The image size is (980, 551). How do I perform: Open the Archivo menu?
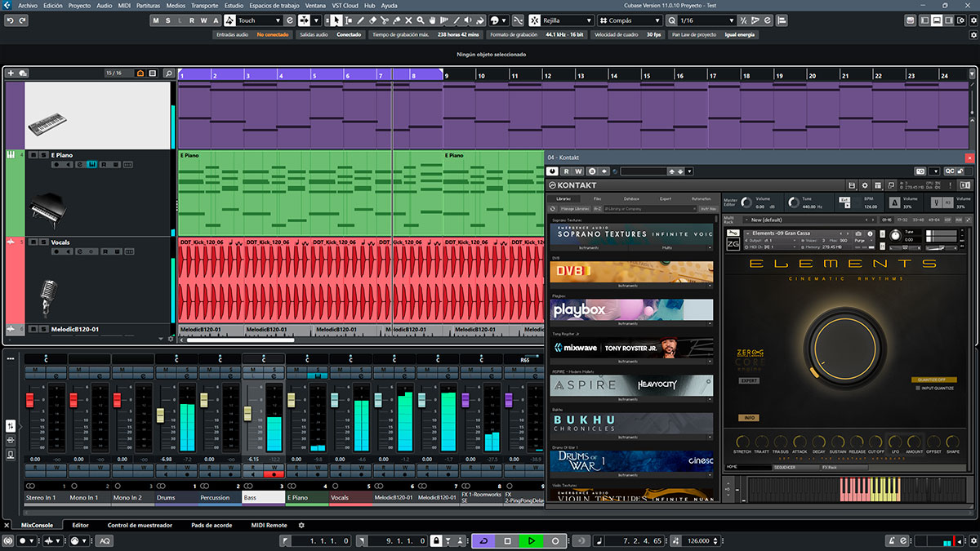point(28,5)
